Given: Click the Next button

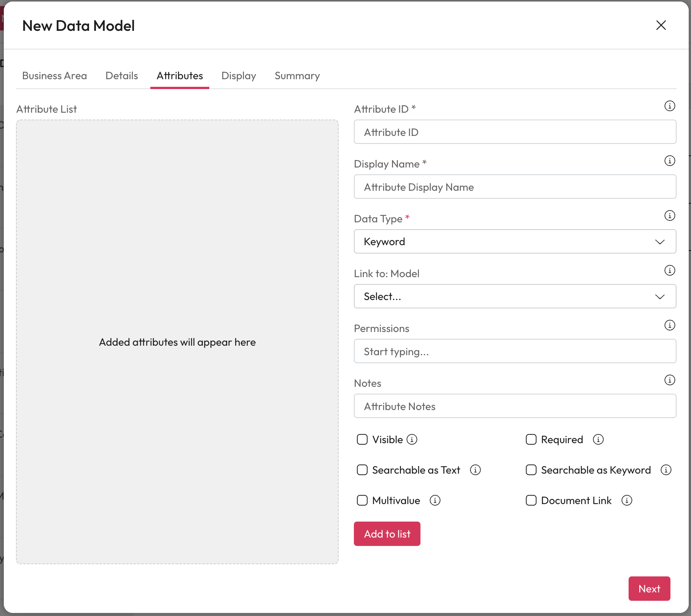Looking at the screenshot, I should click(649, 589).
